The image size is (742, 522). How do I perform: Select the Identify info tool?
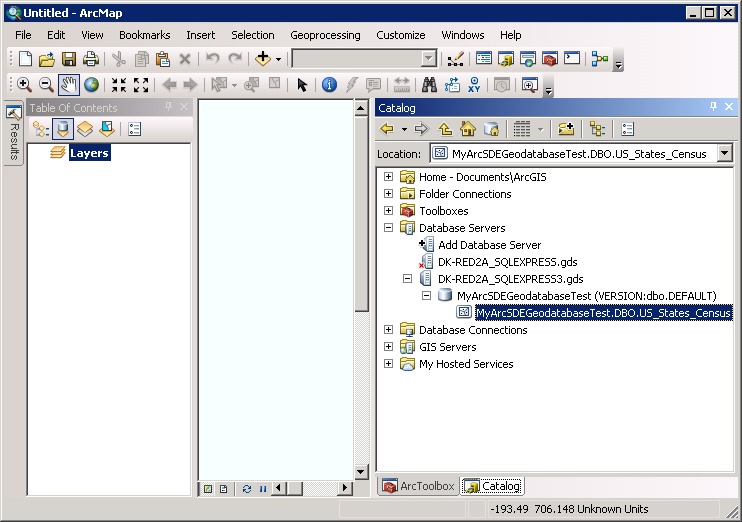click(329, 85)
